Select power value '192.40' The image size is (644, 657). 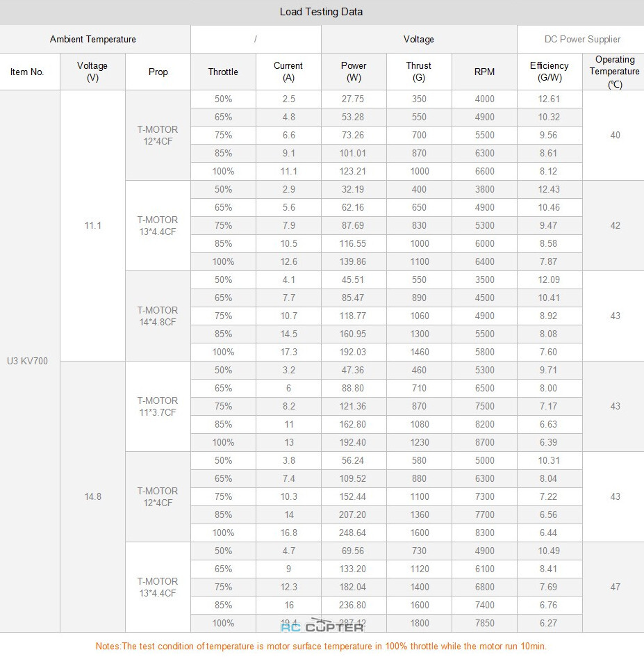point(352,442)
